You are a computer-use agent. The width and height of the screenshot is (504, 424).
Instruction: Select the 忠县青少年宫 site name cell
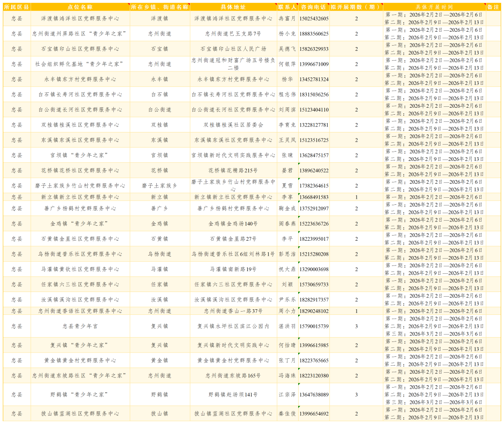[x=80, y=327]
